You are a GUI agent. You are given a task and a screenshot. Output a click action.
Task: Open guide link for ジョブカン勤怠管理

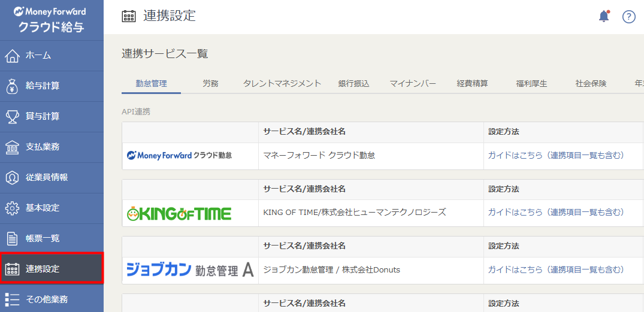click(556, 269)
